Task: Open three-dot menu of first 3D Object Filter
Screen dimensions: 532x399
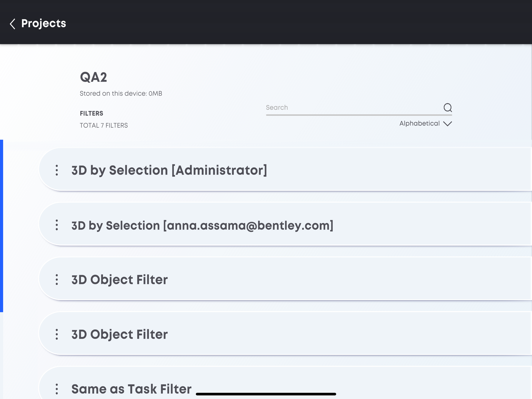Action: click(x=57, y=279)
